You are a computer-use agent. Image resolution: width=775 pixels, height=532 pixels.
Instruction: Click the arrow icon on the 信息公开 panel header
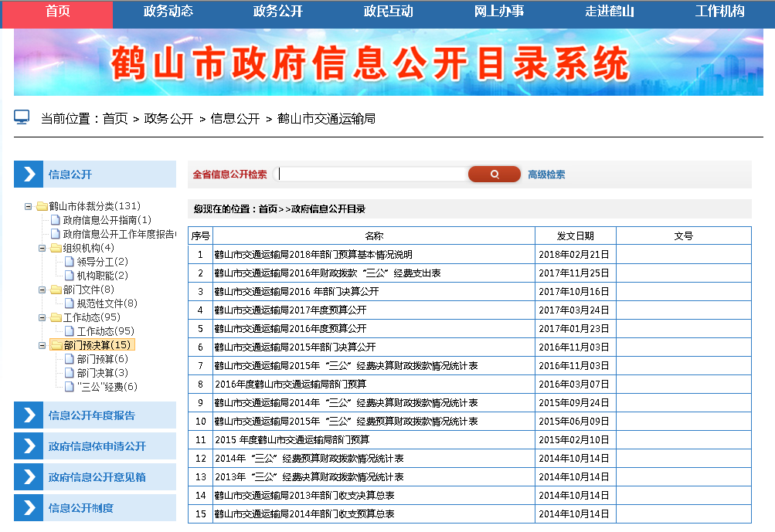[29, 174]
